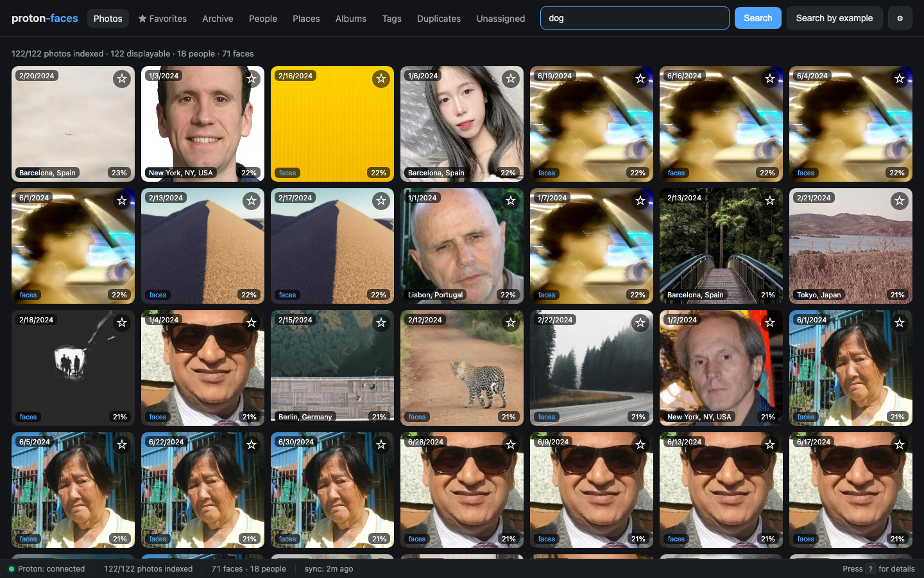Click the star on the 6/5/2024 photo

tap(122, 445)
